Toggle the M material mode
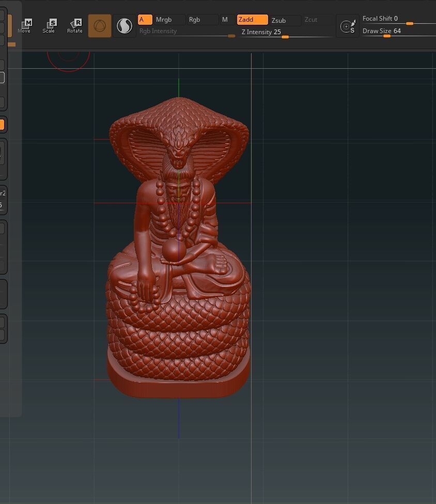 [226, 20]
